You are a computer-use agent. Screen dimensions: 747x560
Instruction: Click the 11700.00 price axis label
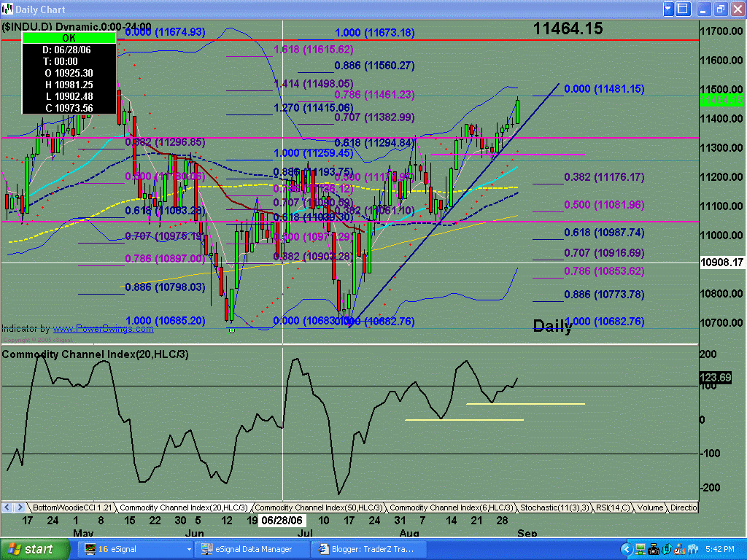[x=721, y=31]
